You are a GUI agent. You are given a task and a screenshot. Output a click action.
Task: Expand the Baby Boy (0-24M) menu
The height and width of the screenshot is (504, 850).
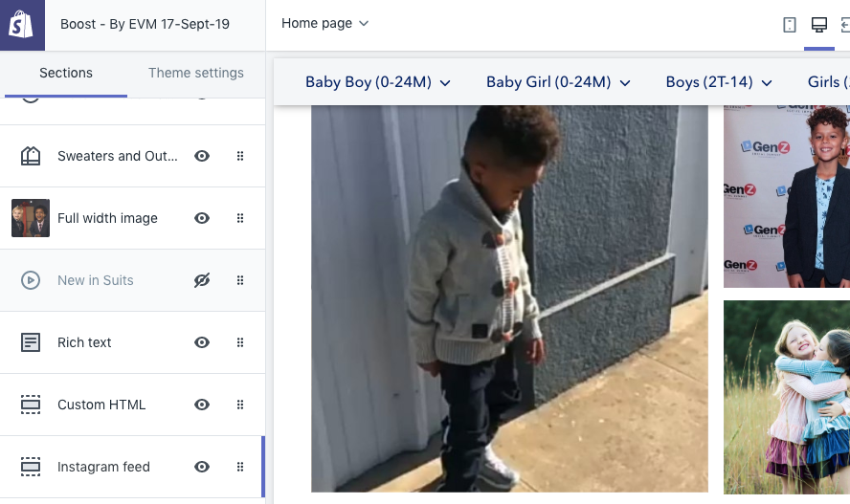tap(377, 82)
